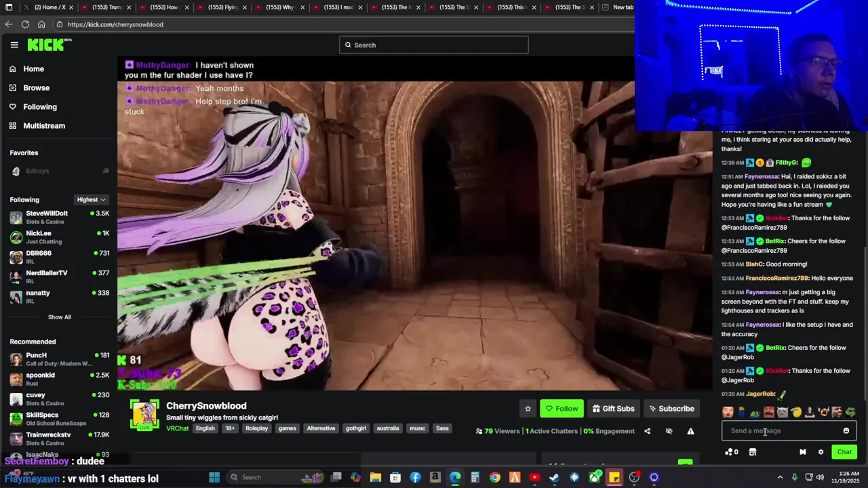Focus the Kick search box
Image resolution: width=868 pixels, height=488 pixels.
434,45
